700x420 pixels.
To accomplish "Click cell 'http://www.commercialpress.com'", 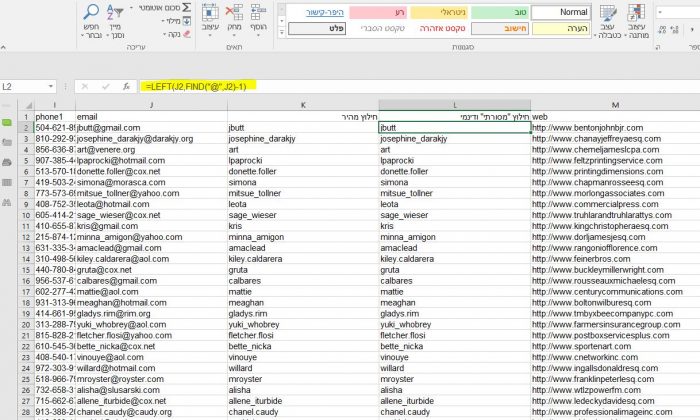I will 615,204.
